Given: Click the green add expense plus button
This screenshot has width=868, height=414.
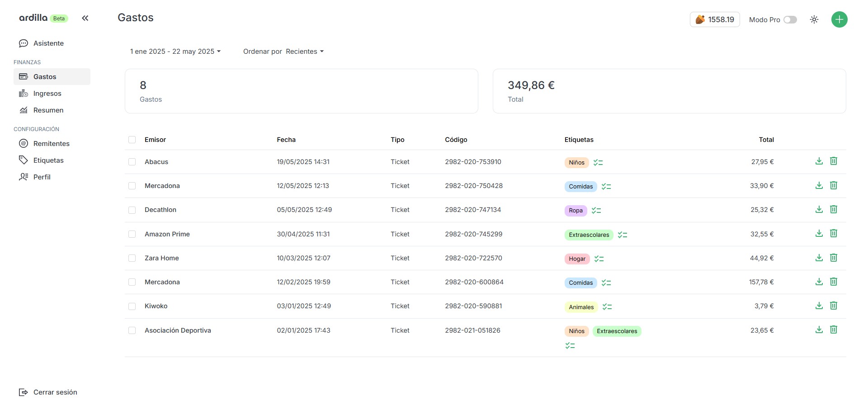Looking at the screenshot, I should pyautogui.click(x=839, y=19).
